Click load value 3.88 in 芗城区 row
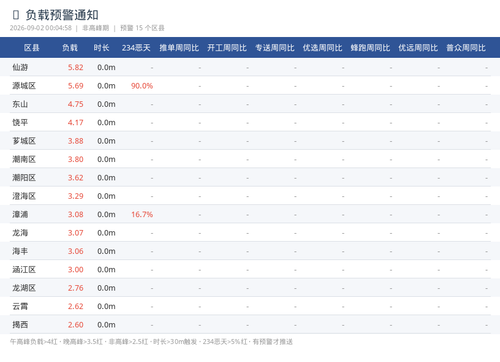Image resolution: width=500 pixels, height=362 pixels. 76,141
